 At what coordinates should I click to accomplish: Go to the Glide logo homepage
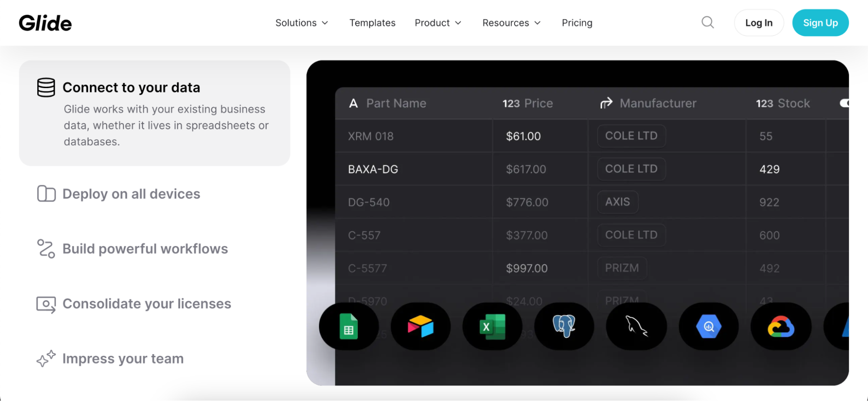coord(45,23)
